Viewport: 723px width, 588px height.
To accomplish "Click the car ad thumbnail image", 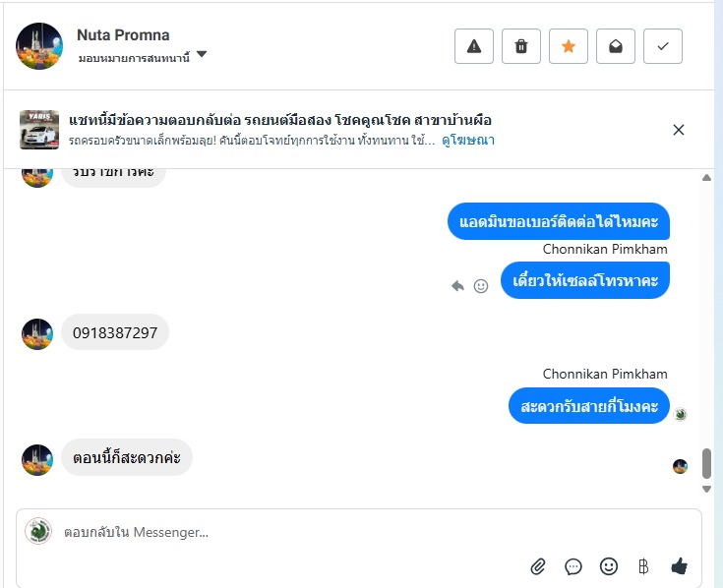I will (x=39, y=130).
